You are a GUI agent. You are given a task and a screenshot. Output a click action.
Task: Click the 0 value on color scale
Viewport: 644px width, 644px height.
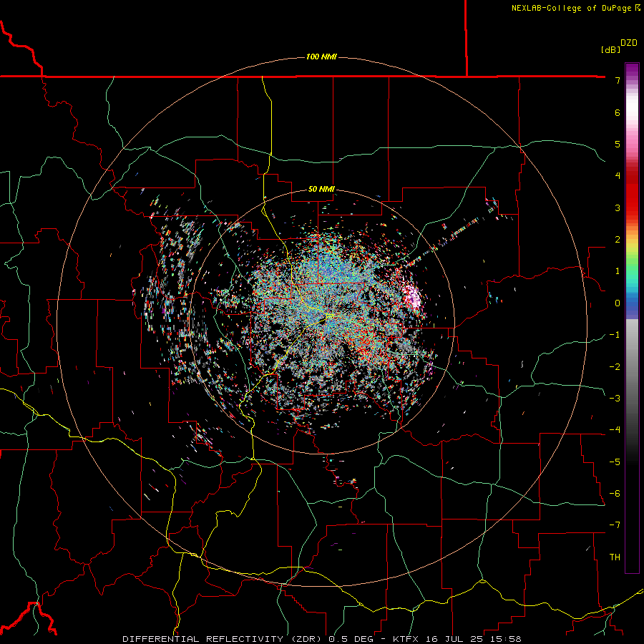click(x=618, y=303)
